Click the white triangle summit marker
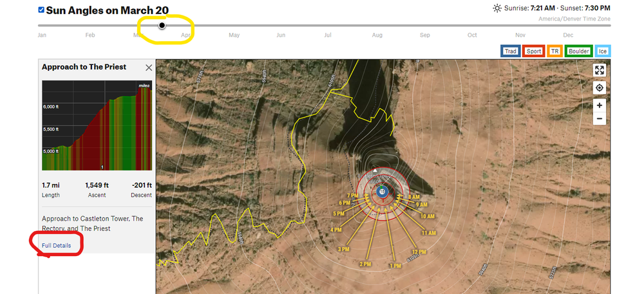This screenshot has width=644, height=294. coord(375,170)
